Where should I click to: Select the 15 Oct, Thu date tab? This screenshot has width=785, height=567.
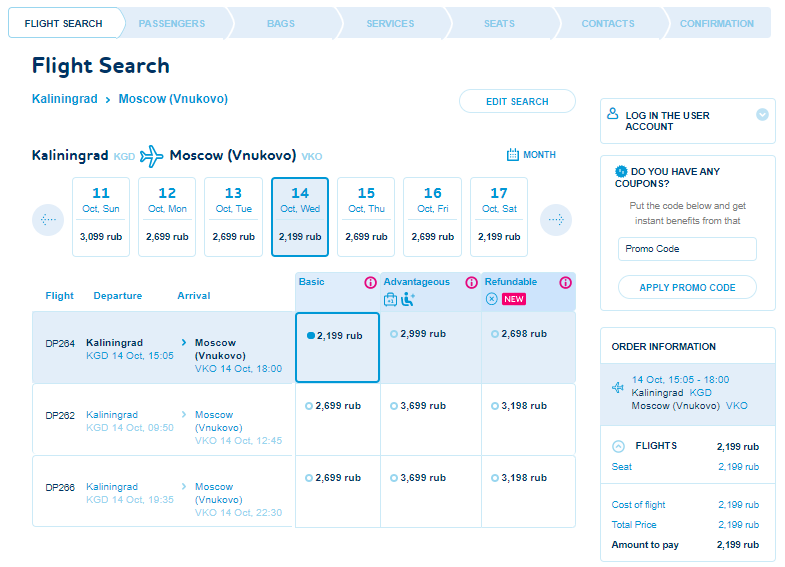[366, 217]
